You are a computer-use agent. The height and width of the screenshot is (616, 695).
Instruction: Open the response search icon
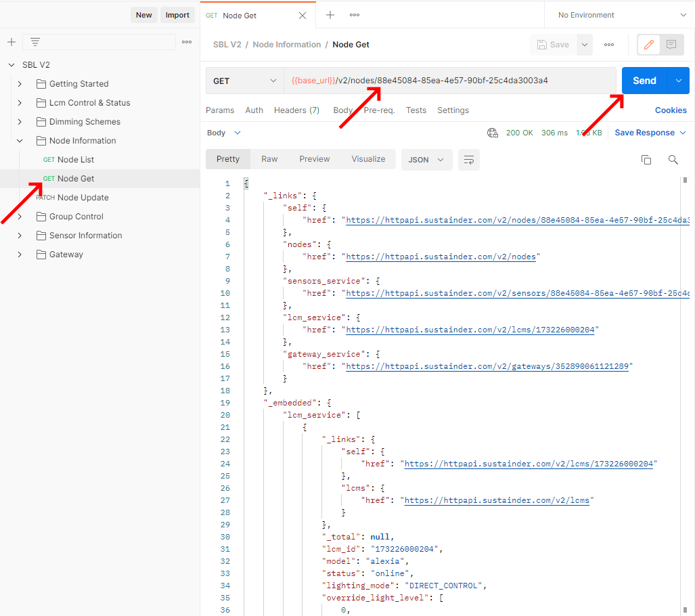tap(673, 159)
